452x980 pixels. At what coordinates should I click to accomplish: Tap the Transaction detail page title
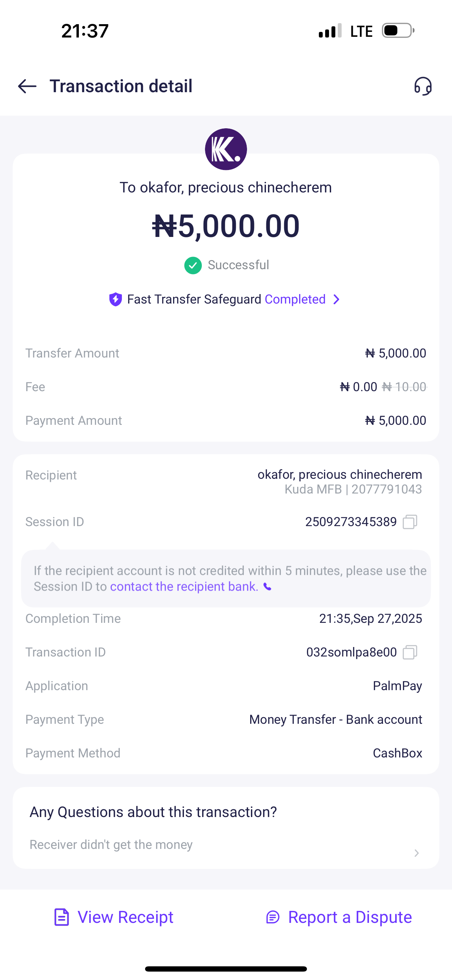(121, 86)
